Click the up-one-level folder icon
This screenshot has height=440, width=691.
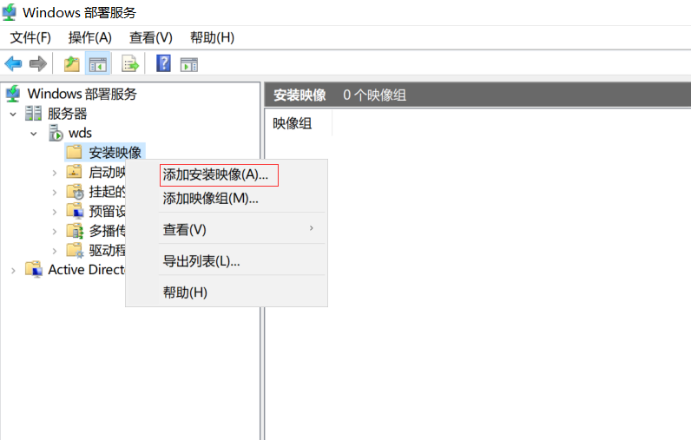71,64
